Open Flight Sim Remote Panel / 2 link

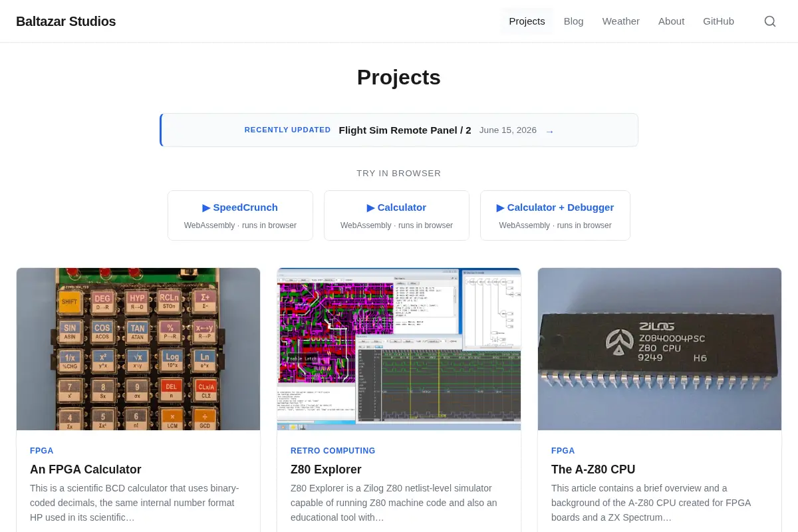pyautogui.click(x=405, y=130)
